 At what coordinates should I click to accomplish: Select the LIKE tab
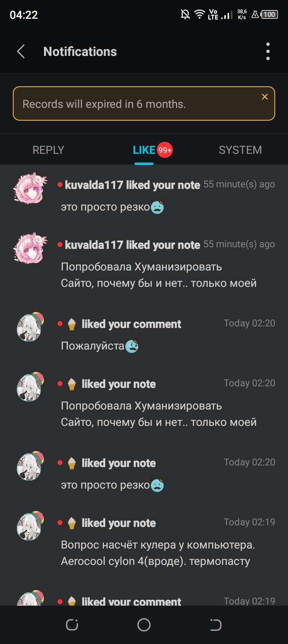tap(144, 150)
